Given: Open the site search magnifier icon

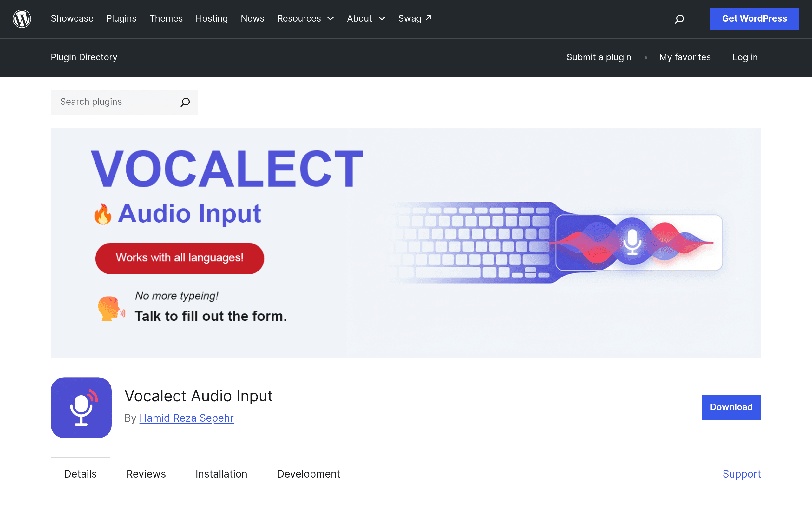Looking at the screenshot, I should [x=679, y=19].
